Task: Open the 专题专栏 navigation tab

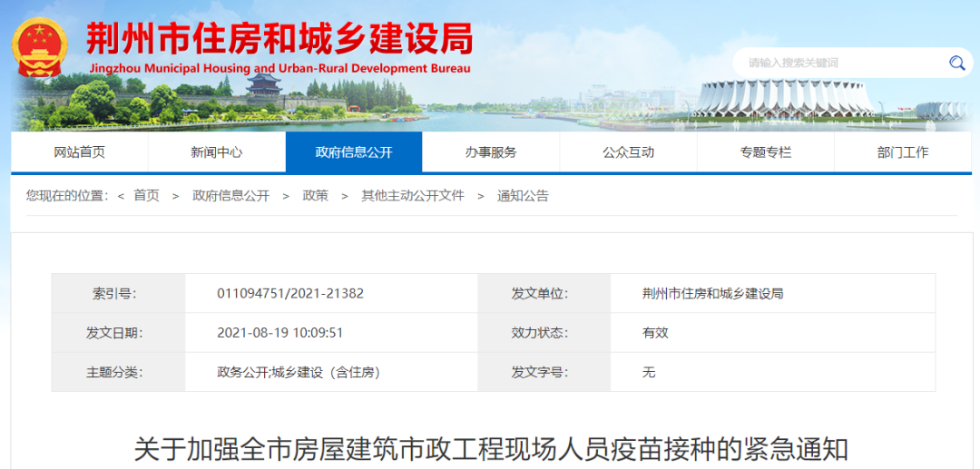Action: coord(765,152)
